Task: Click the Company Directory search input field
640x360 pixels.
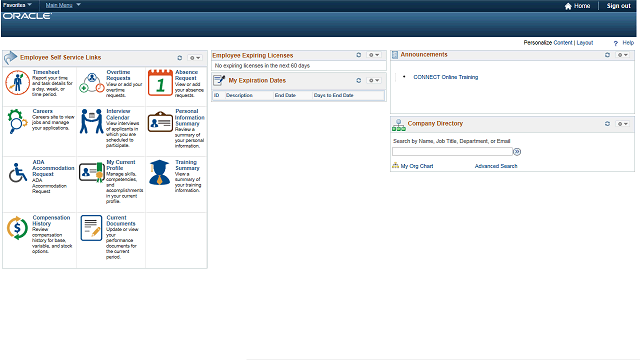Action: coord(452,152)
